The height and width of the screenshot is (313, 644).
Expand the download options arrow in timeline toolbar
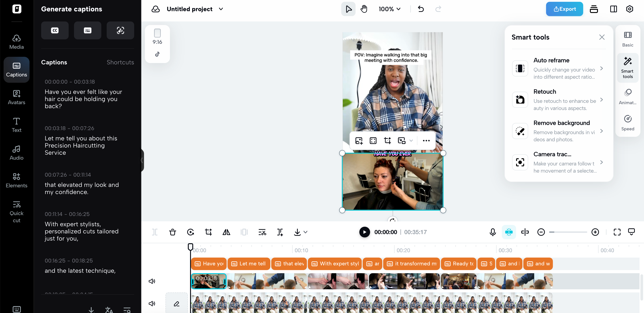click(x=305, y=232)
